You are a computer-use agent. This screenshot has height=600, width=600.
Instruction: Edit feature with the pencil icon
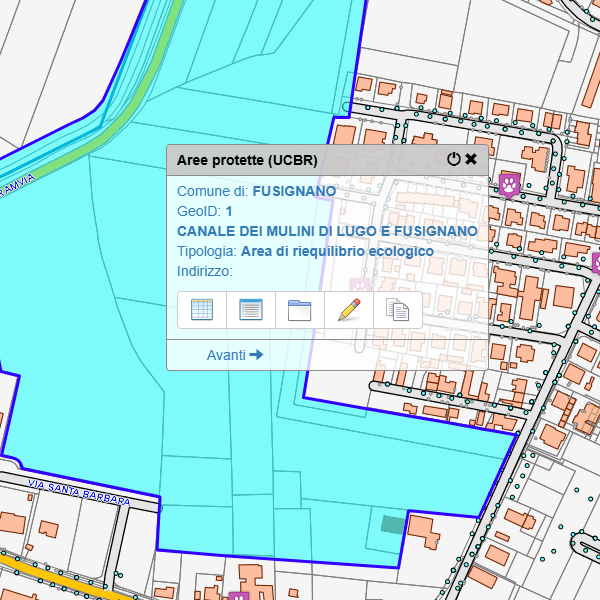pos(349,309)
